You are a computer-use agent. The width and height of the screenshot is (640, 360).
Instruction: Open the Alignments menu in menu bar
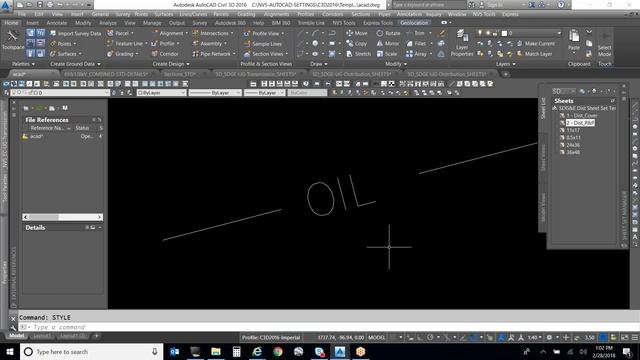click(276, 14)
